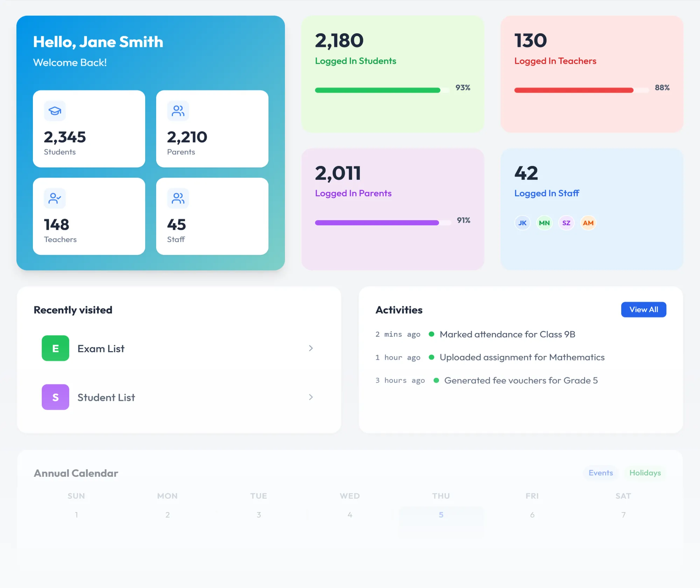Screen dimensions: 700x588
Task: Click the '2,011' logged in parents count
Action: point(338,173)
